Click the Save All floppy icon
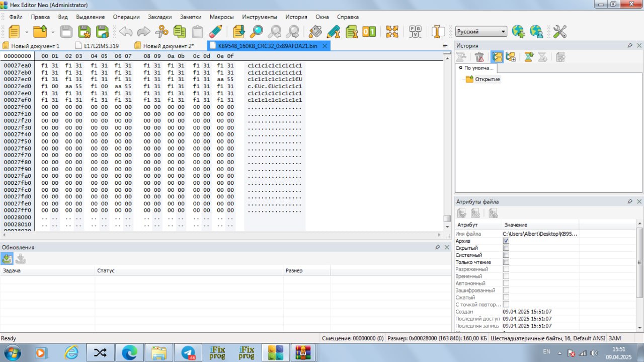 point(103,32)
